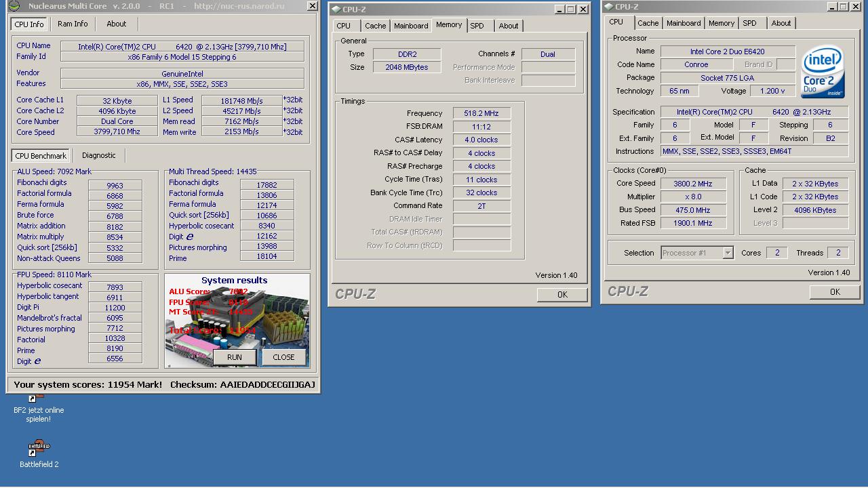Viewport: 868px width, 488px height.
Task: Close the CPU-Z Memory window
Action: 583,9
